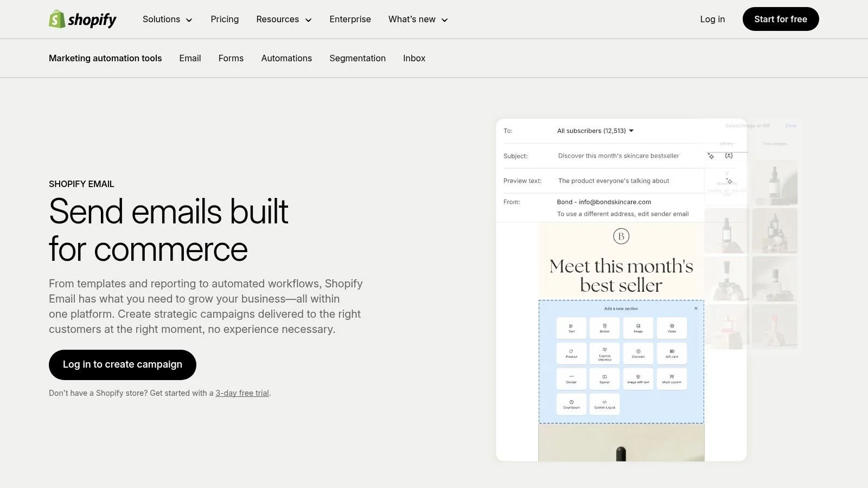Select the Express checkout tile
This screenshot has height=488, width=868.
click(x=604, y=354)
